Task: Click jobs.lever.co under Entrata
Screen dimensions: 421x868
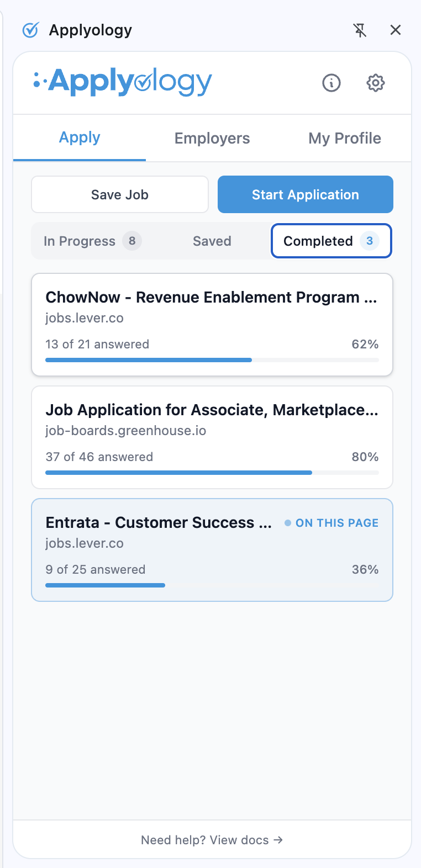Action: 85,543
